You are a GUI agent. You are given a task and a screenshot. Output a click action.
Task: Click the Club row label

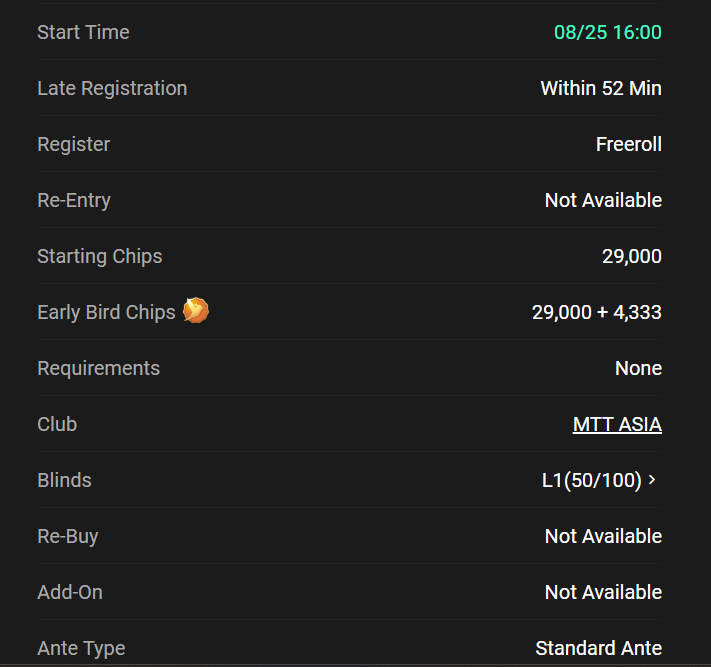tap(57, 424)
